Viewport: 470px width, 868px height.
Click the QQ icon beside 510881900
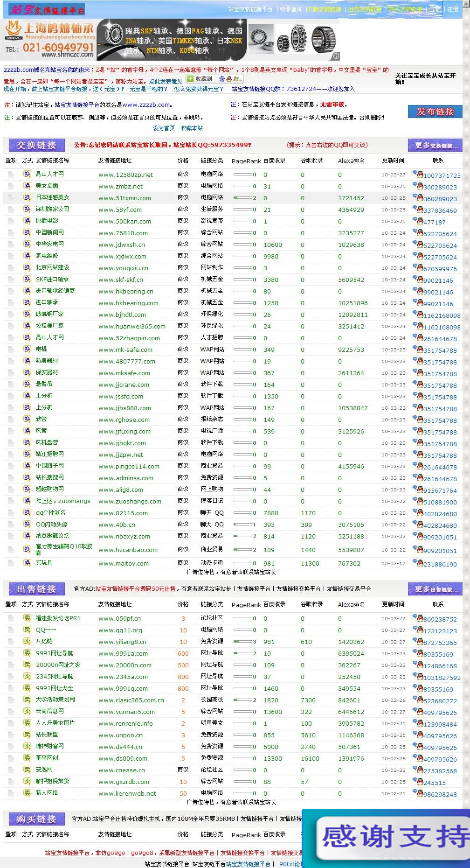click(x=418, y=501)
